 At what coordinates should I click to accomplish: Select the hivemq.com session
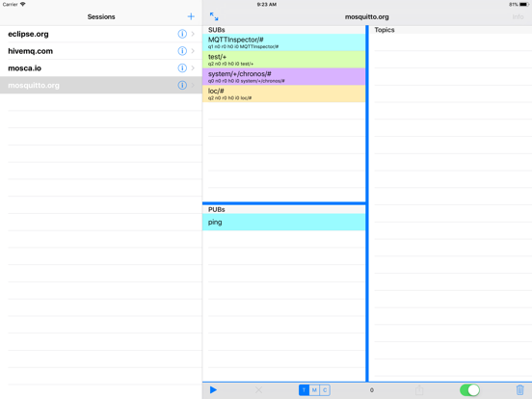point(101,51)
